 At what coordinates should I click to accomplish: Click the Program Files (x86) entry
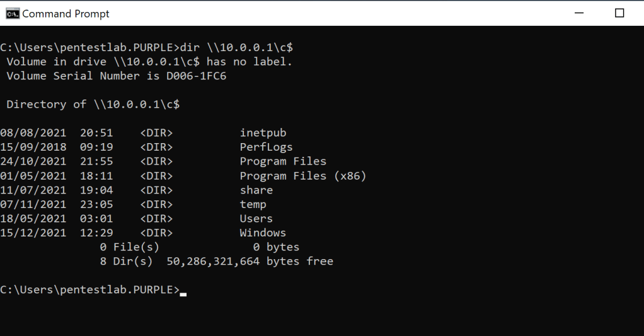302,176
